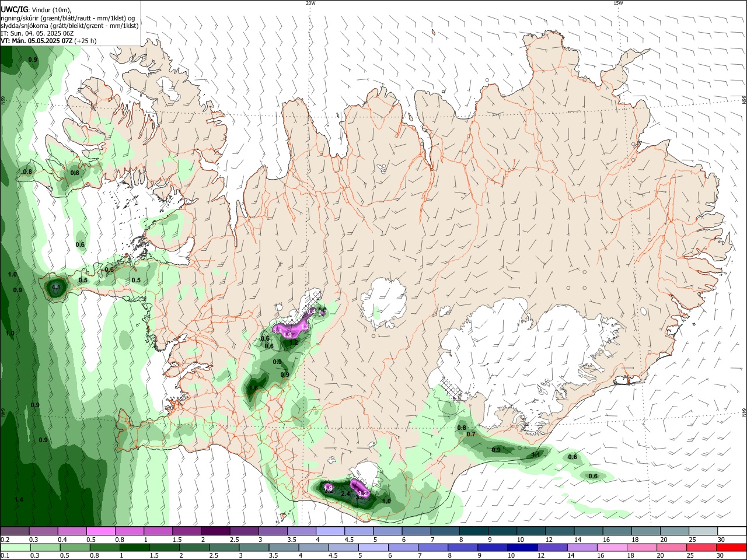Click the initial time 'IT: Sun. 04. 05. 2025 06Z'

tap(37, 33)
